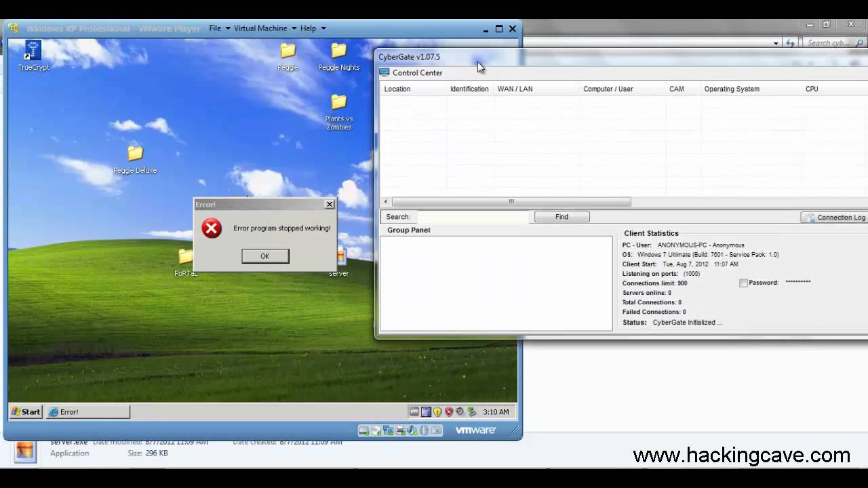
Task: Click the Bluetooth device icon in VMware bar
Action: pyautogui.click(x=425, y=430)
